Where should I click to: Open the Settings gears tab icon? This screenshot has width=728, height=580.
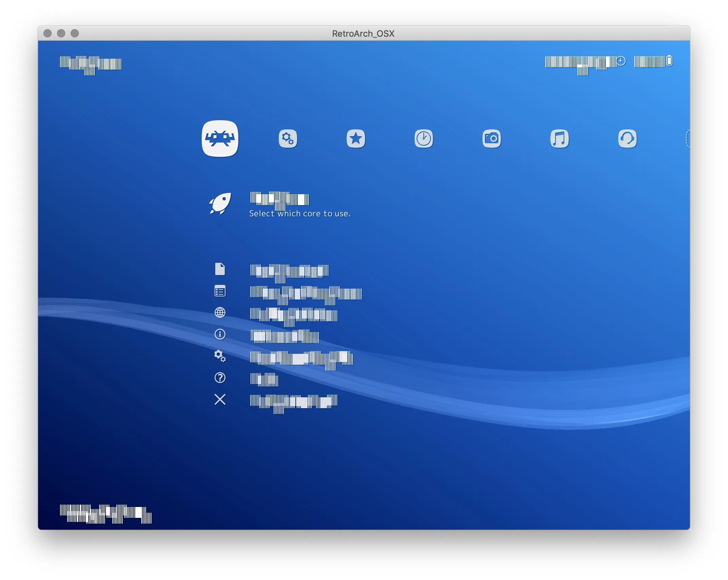pyautogui.click(x=288, y=139)
